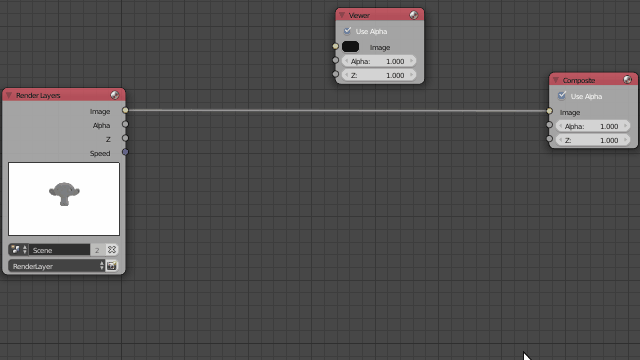Screen dimensions: 640x360
Task: Click the Composite node title
Action: pyautogui.click(x=579, y=80)
